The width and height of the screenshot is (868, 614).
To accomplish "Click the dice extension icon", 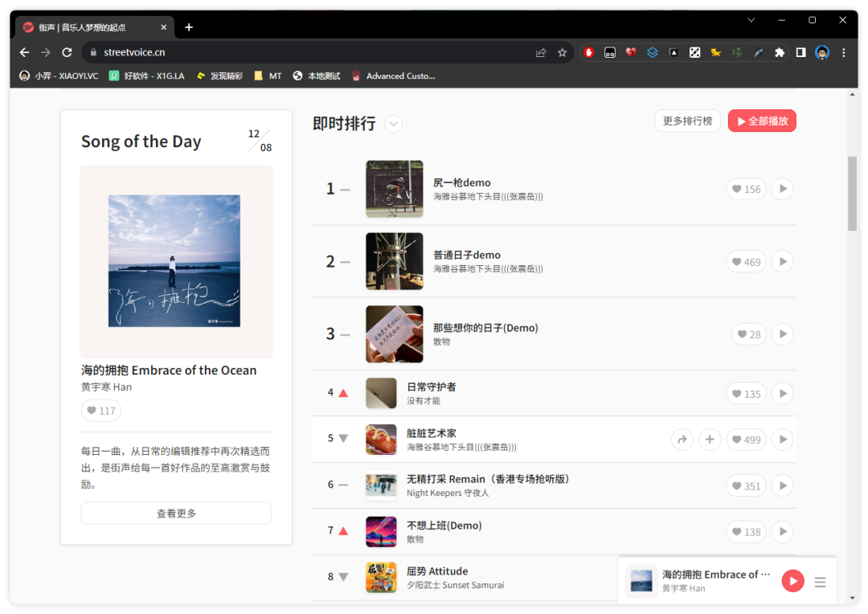I will click(694, 52).
